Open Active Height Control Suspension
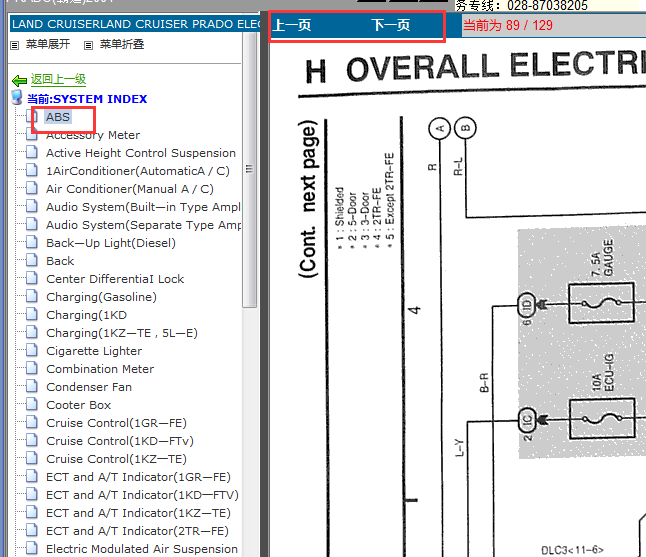The width and height of the screenshot is (646, 557). (x=141, y=153)
